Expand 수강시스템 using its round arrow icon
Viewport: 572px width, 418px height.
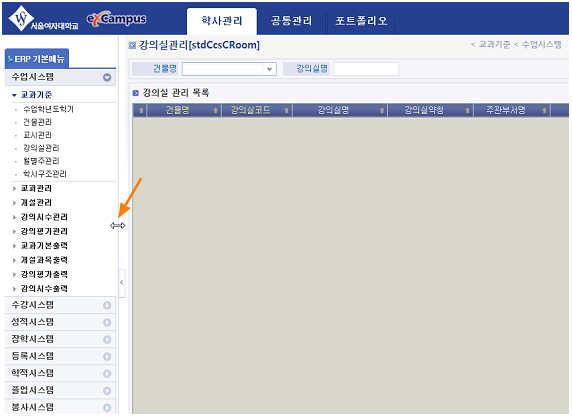[x=107, y=305]
